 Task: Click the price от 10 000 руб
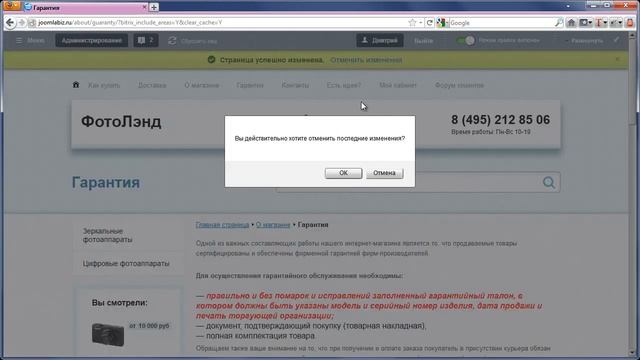click(x=149, y=326)
